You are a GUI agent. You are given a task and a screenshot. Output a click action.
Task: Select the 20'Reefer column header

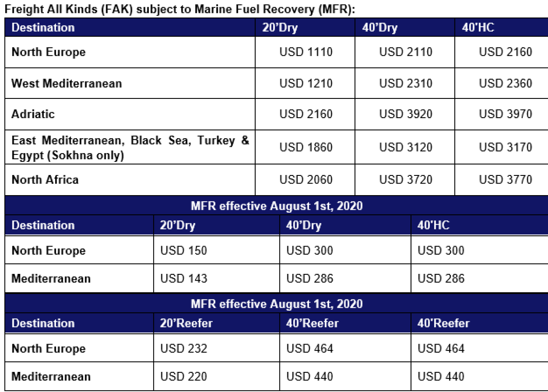click(186, 323)
